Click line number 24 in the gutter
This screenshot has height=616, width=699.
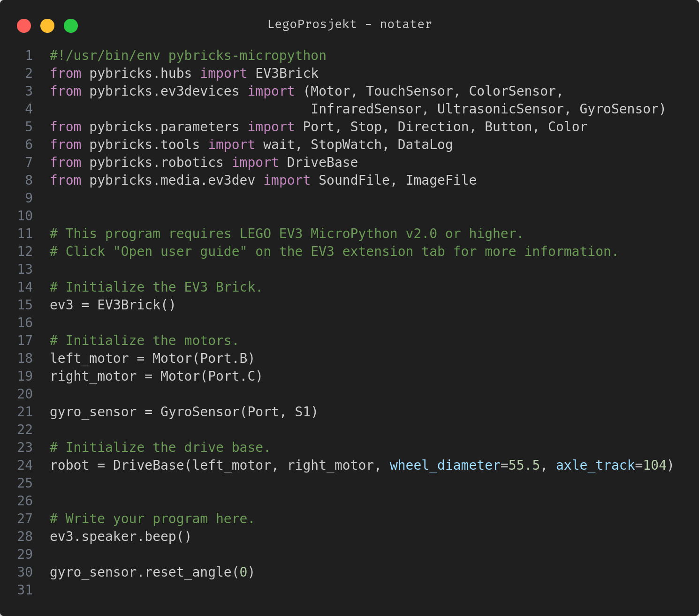25,466
